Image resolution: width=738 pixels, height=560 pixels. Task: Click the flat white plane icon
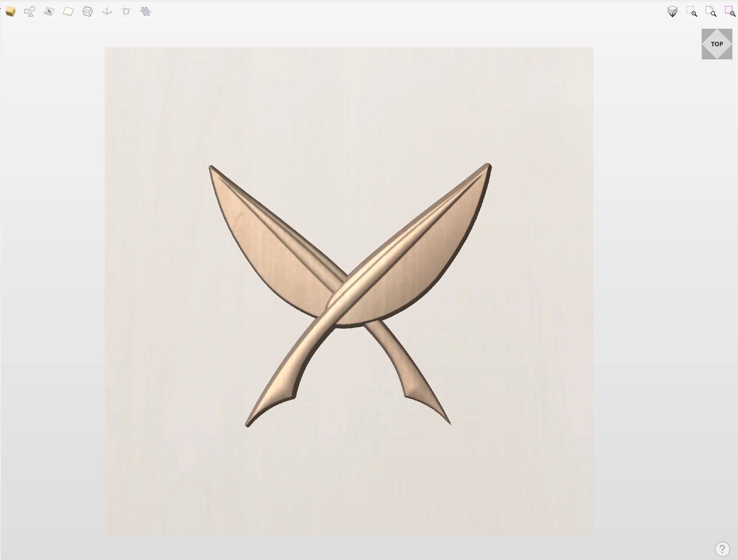[68, 11]
